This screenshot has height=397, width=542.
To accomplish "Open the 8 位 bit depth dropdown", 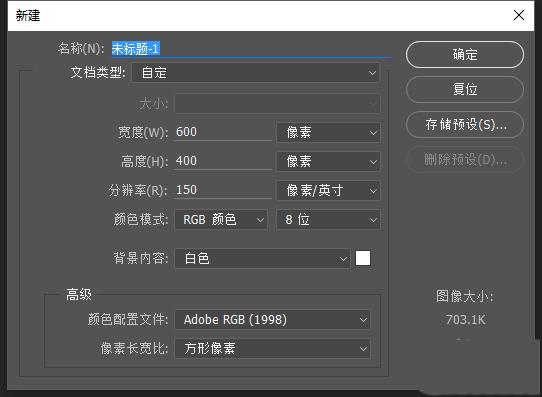I will pos(328,219).
